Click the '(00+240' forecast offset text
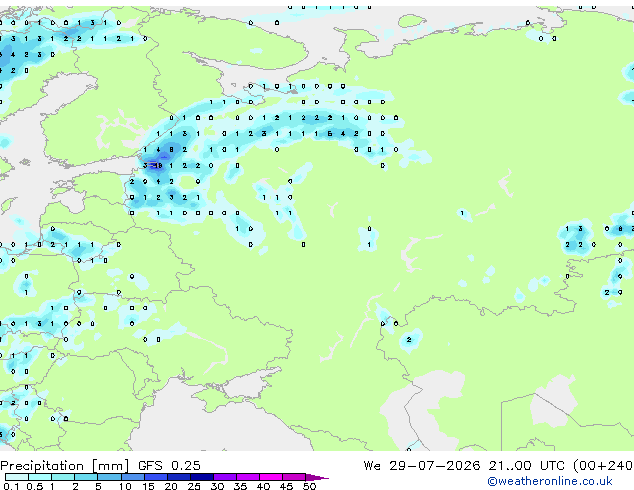 click(602, 466)
